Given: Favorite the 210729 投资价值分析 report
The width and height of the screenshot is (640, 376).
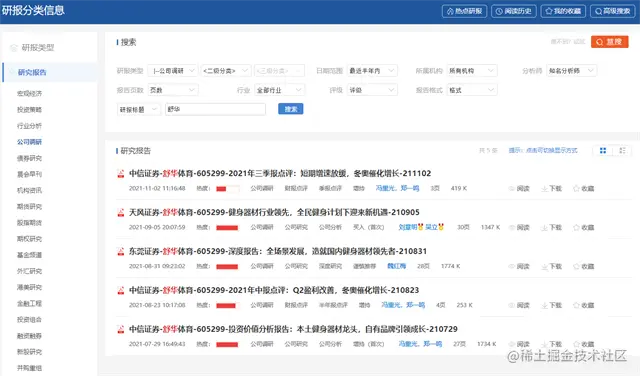Looking at the screenshot, I should [584, 344].
